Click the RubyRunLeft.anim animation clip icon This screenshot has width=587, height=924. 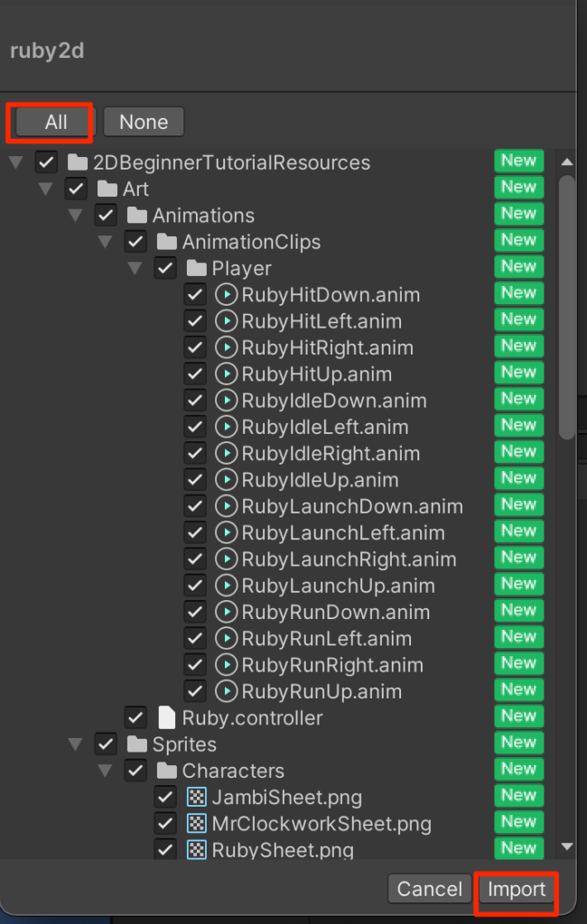click(226, 639)
